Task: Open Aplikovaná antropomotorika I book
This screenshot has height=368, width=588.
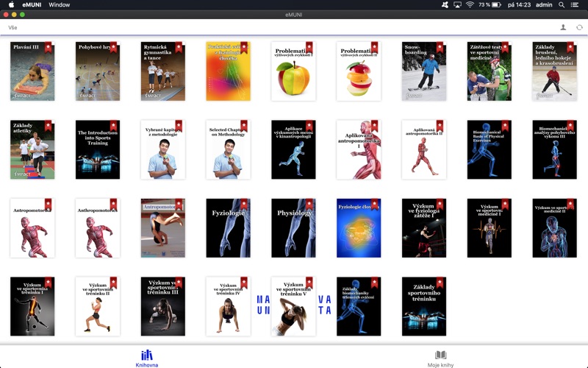Action: 359,149
